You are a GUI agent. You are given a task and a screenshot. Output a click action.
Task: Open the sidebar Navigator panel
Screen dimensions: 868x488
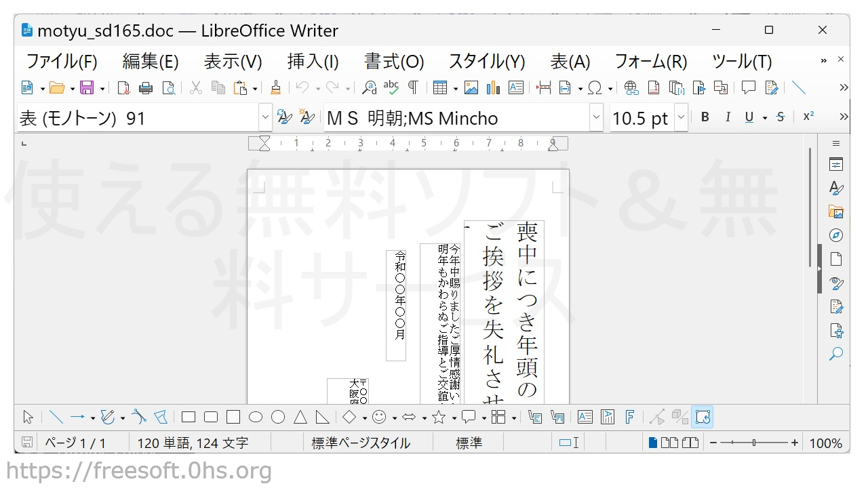point(836,235)
